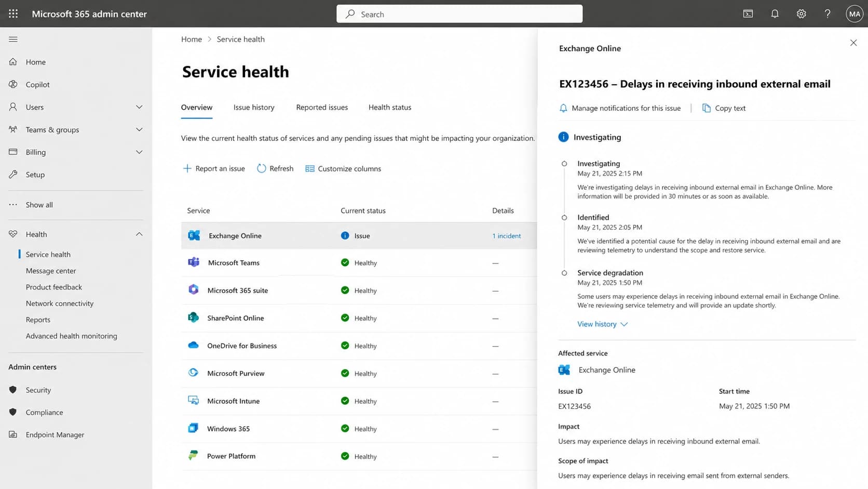Click the Copilot icon in sidebar

(13, 84)
